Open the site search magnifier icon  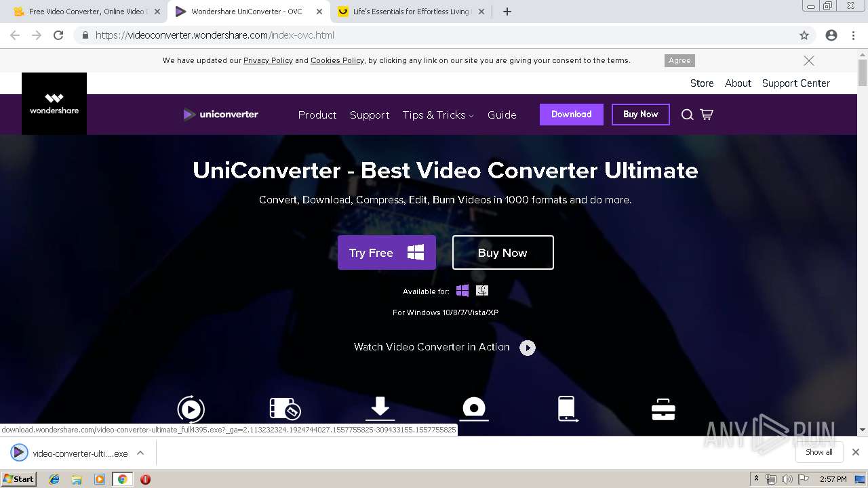(x=687, y=115)
